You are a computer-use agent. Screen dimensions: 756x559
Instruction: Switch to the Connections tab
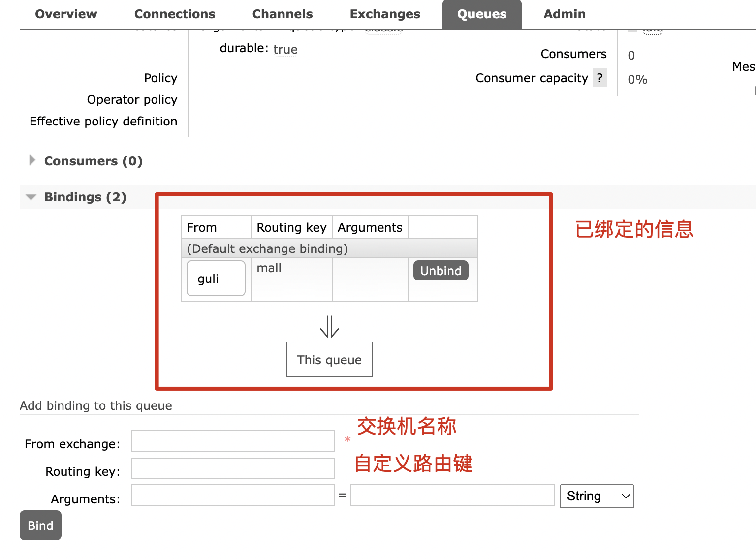pos(175,14)
